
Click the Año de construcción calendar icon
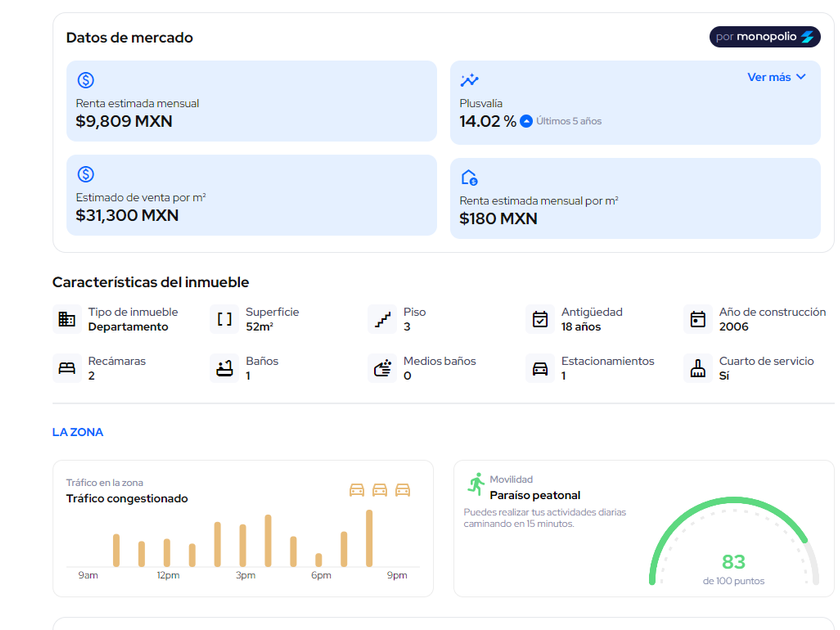click(698, 319)
